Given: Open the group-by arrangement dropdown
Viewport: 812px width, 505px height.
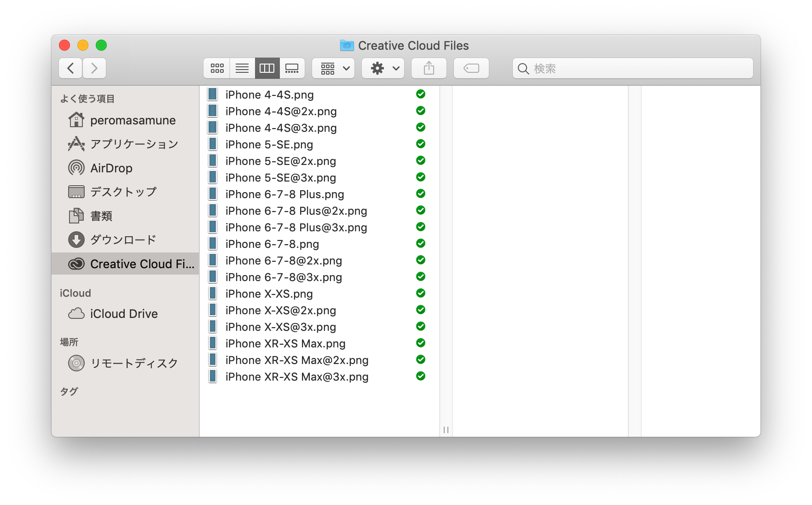Looking at the screenshot, I should [x=333, y=68].
